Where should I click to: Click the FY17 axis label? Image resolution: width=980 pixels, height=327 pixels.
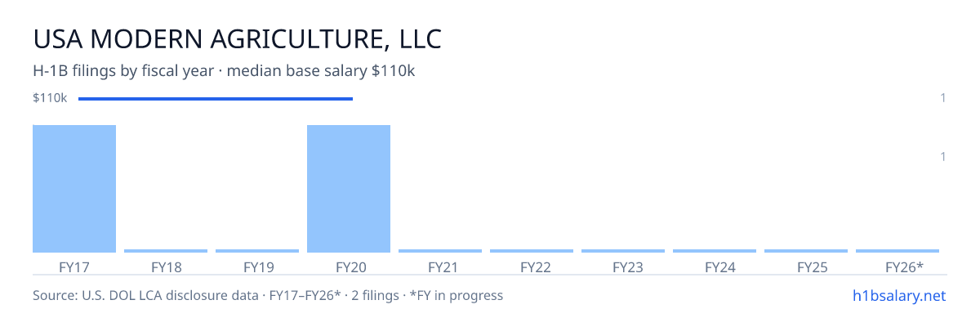pyautogui.click(x=74, y=267)
